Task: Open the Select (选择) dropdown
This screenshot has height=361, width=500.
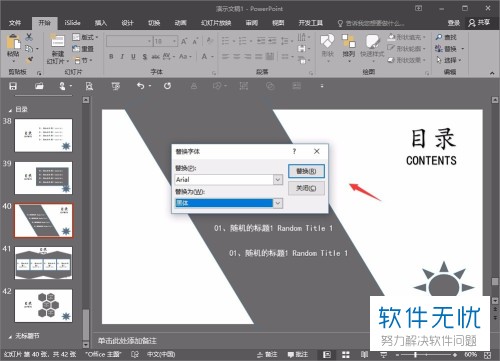Action: click(x=449, y=60)
